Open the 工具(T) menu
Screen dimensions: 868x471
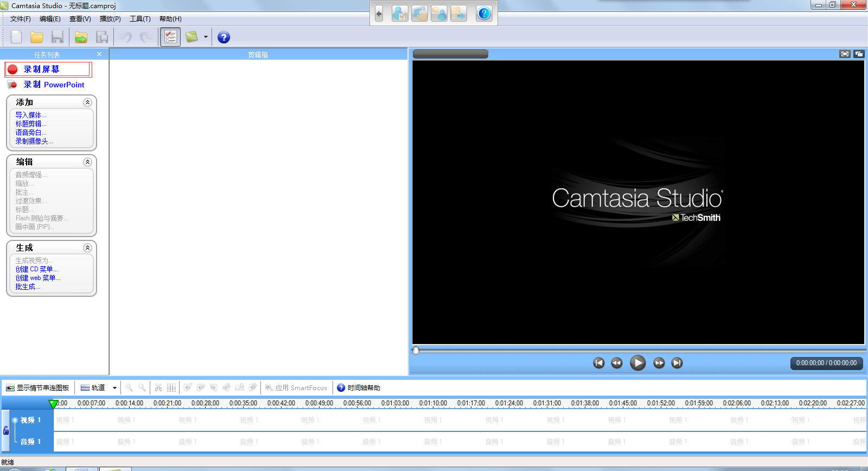(140, 19)
